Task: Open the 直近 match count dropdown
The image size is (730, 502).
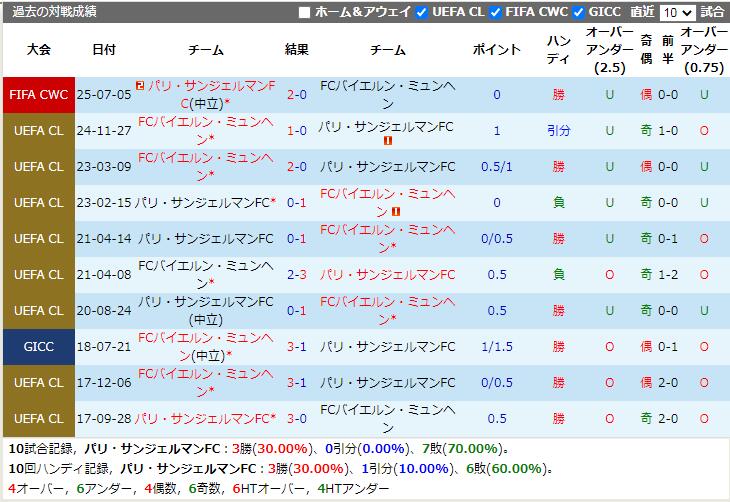Action: click(x=676, y=13)
